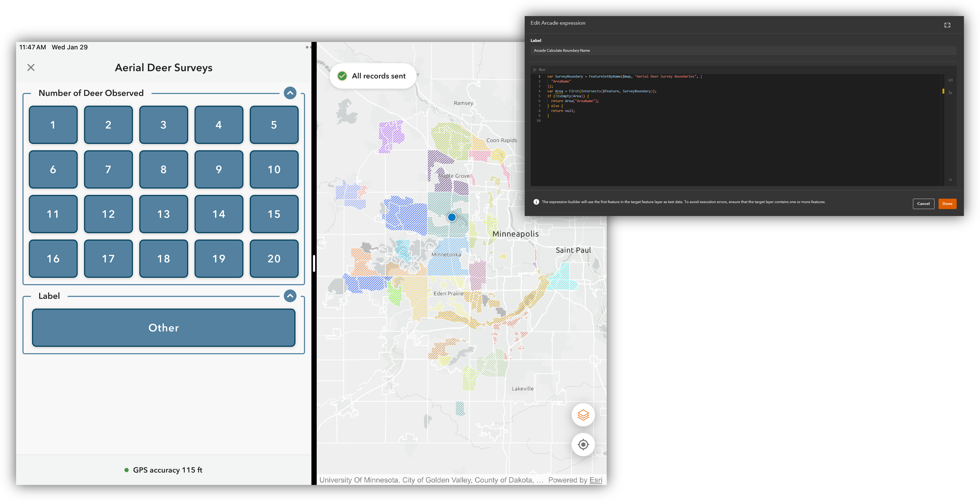Tap deer count 13
The width and height of the screenshot is (980, 501).
pos(163,214)
